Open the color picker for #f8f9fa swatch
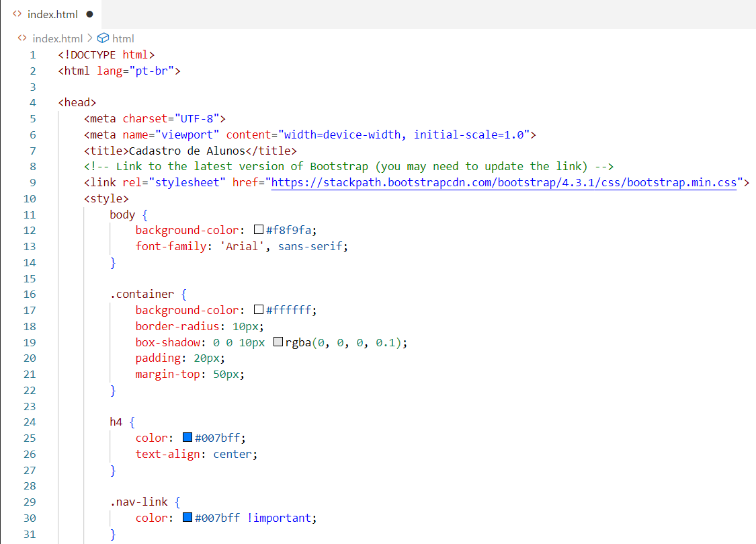Image resolution: width=756 pixels, height=544 pixels. click(259, 230)
